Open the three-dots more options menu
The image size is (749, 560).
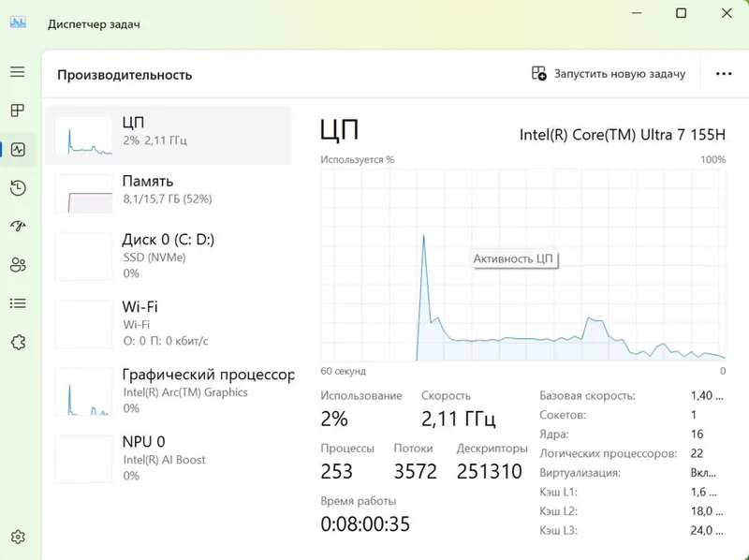[x=724, y=74]
